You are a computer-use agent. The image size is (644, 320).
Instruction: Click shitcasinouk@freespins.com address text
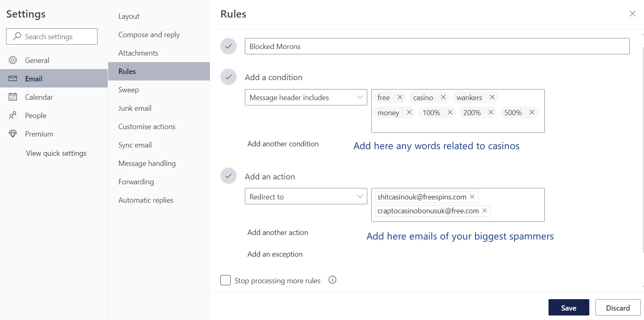[422, 197]
